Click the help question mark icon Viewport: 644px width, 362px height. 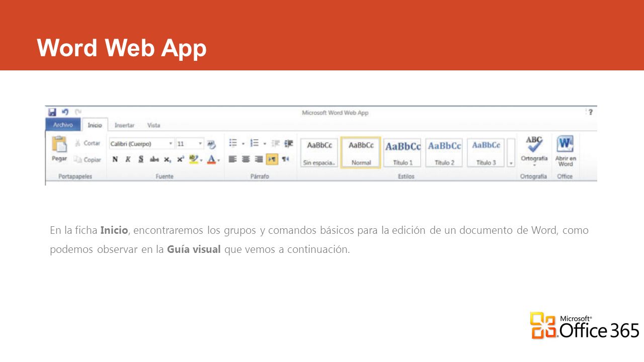[590, 112]
